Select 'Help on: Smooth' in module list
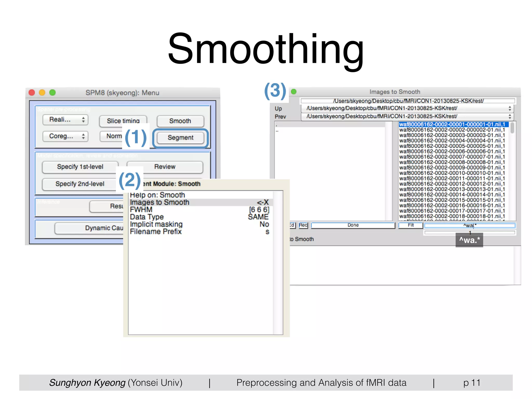 (201, 195)
